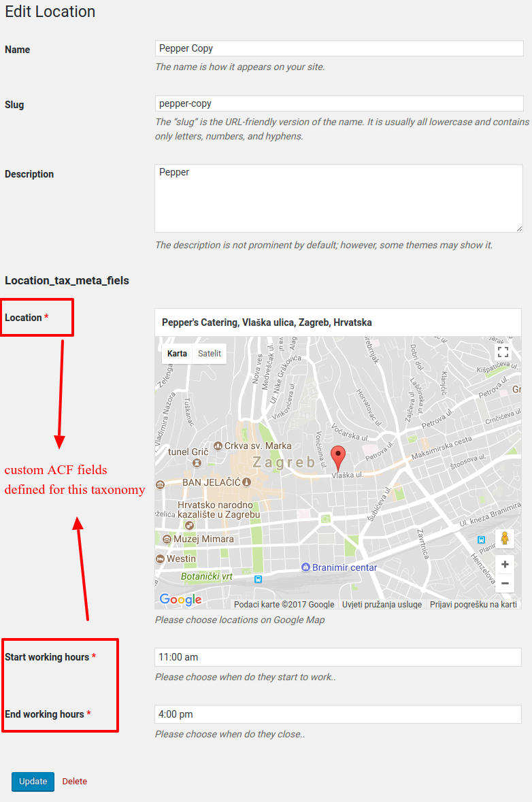
Task: Open the train station transit icon near Botanički vrt
Action: pyautogui.click(x=259, y=580)
